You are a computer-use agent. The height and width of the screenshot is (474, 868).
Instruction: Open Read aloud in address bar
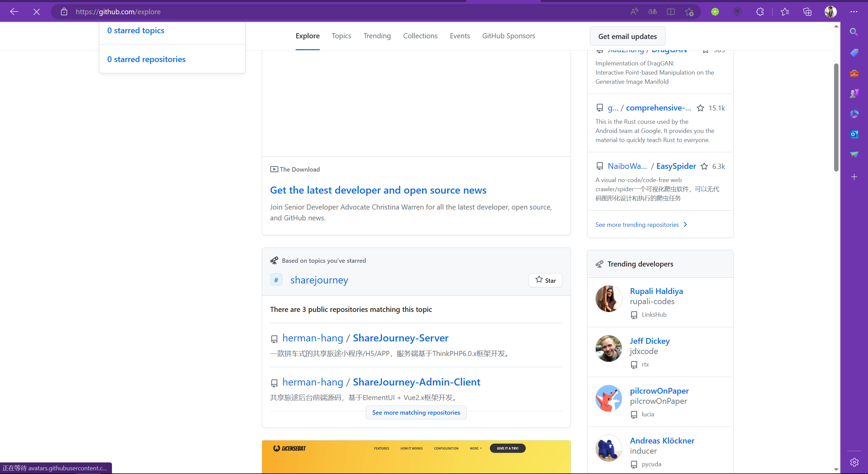634,12
